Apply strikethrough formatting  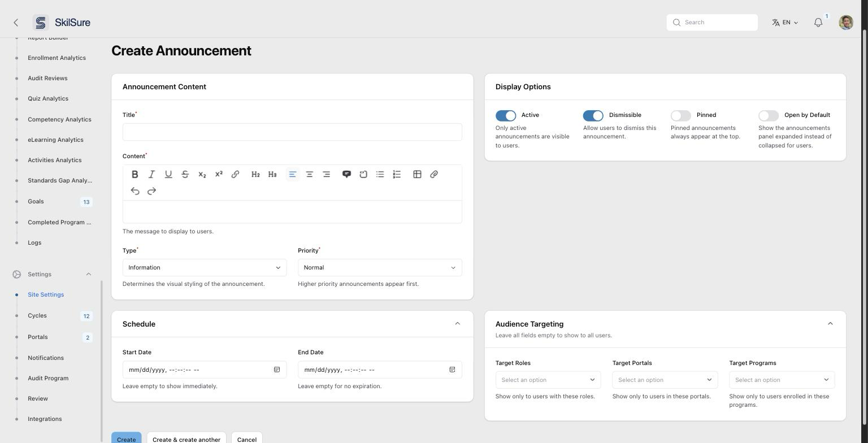click(185, 174)
